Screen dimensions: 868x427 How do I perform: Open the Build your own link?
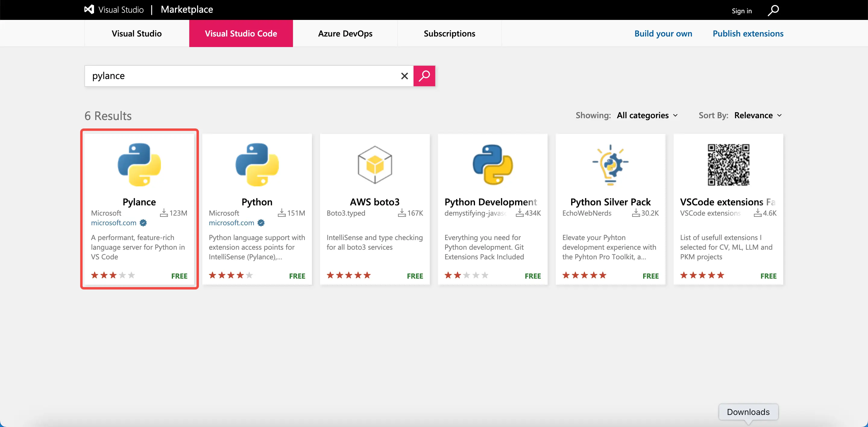[x=663, y=34]
